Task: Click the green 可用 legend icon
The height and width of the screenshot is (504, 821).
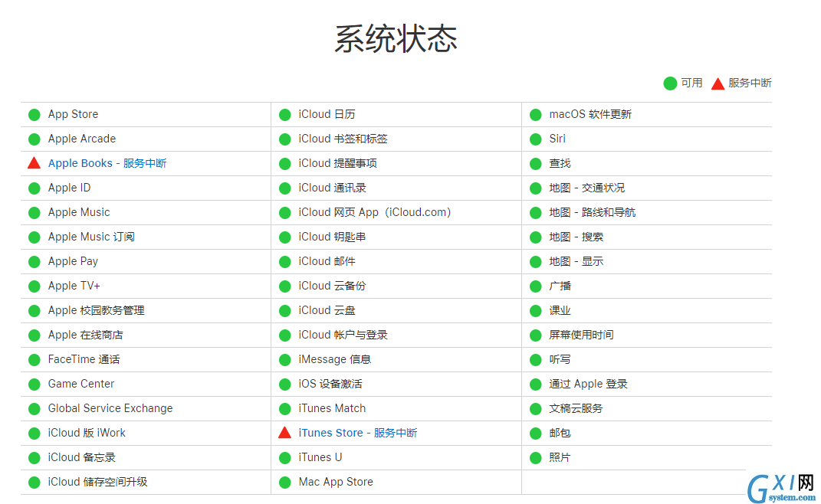Action: click(670, 83)
